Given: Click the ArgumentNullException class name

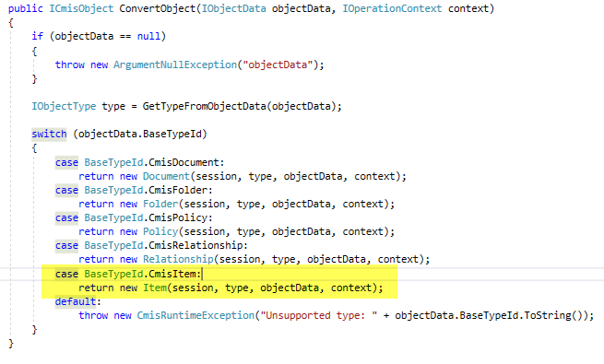Looking at the screenshot, I should pos(175,65).
